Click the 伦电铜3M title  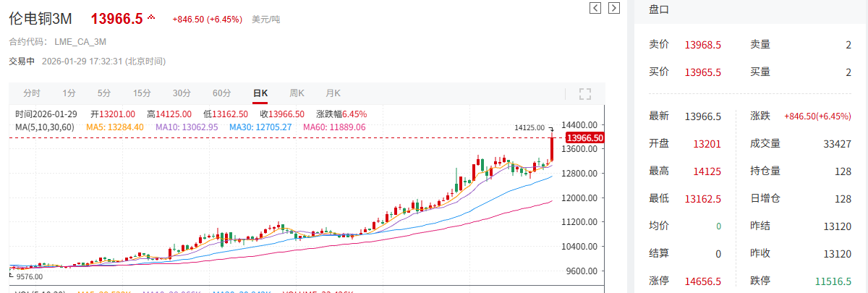pyautogui.click(x=41, y=19)
